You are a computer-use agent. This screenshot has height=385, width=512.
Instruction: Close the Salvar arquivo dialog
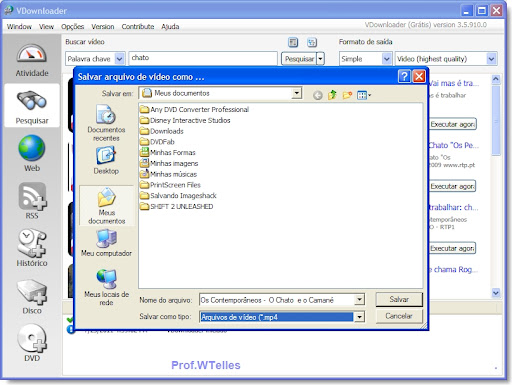[x=419, y=76]
